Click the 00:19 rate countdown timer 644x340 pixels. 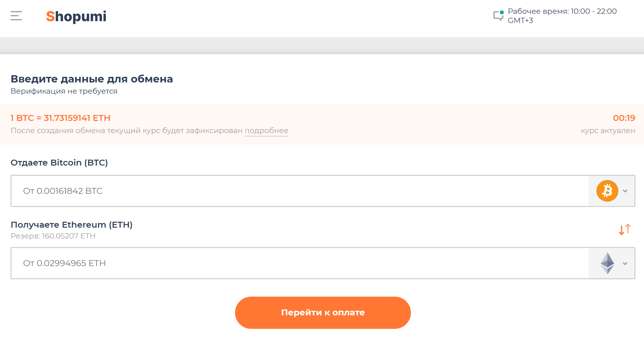pyautogui.click(x=624, y=118)
